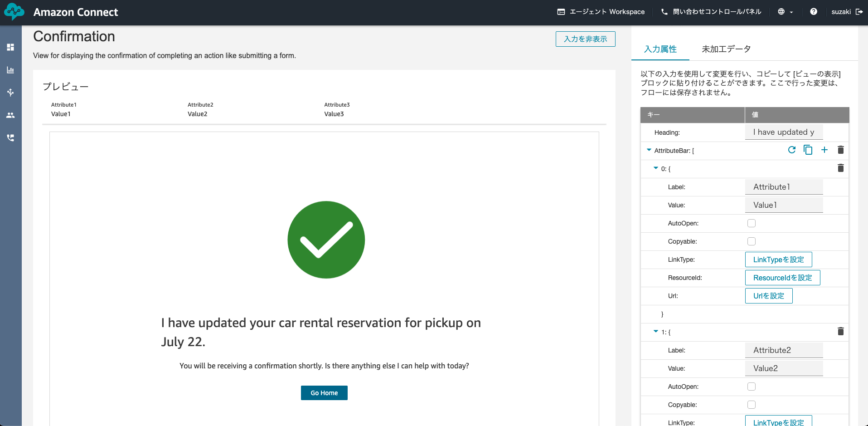This screenshot has height=426, width=868.
Task: Switch to the 未加工データ tab
Action: (726, 49)
